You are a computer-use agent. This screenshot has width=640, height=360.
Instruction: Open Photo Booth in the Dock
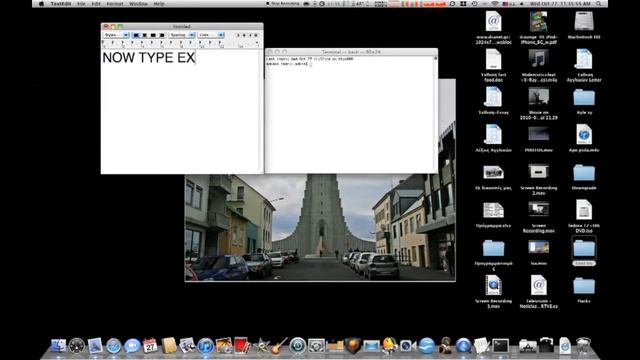242,346
